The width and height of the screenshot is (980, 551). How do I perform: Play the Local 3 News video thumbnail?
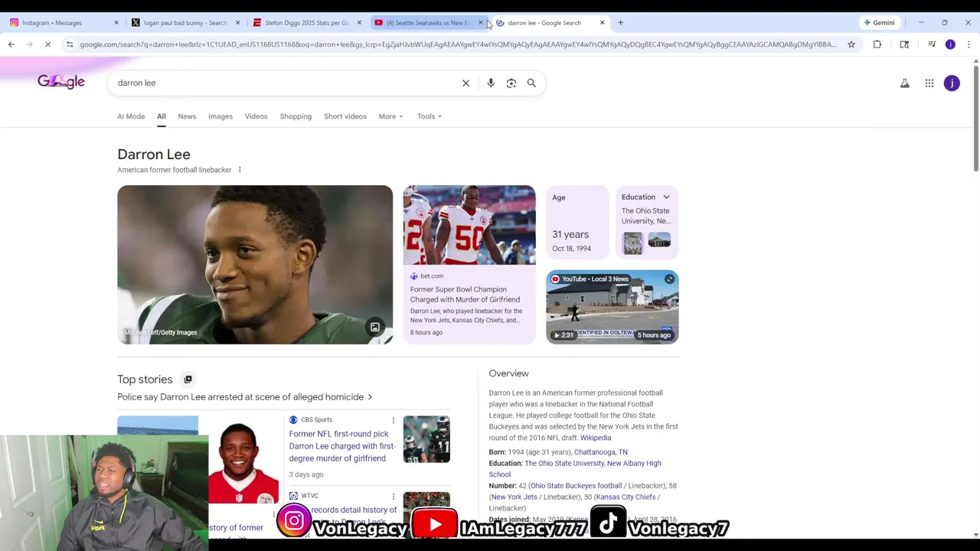point(612,307)
